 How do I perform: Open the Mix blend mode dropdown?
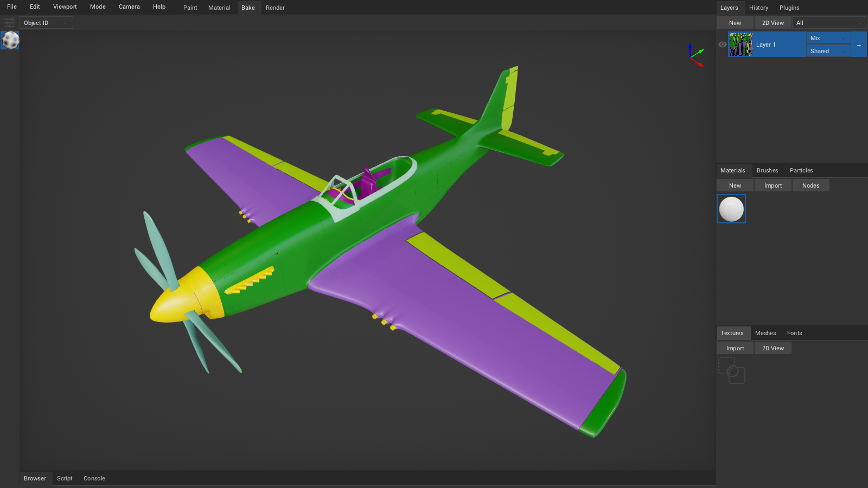point(828,38)
